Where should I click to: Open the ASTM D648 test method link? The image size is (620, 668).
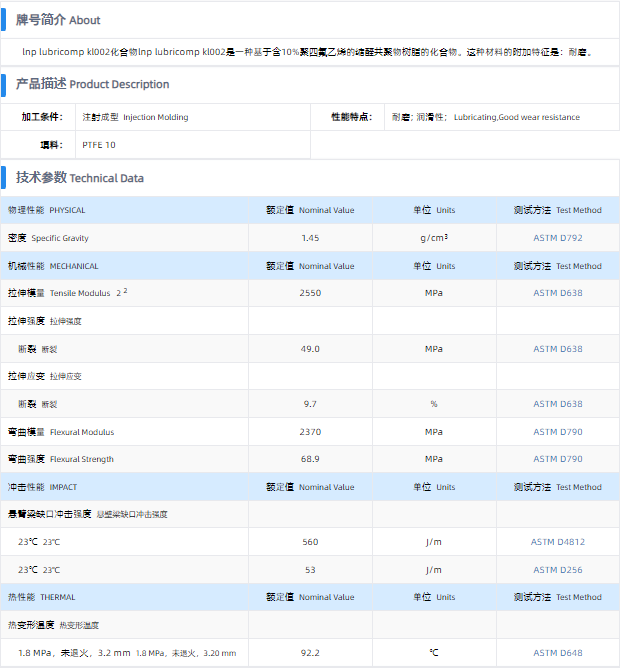coord(557,653)
